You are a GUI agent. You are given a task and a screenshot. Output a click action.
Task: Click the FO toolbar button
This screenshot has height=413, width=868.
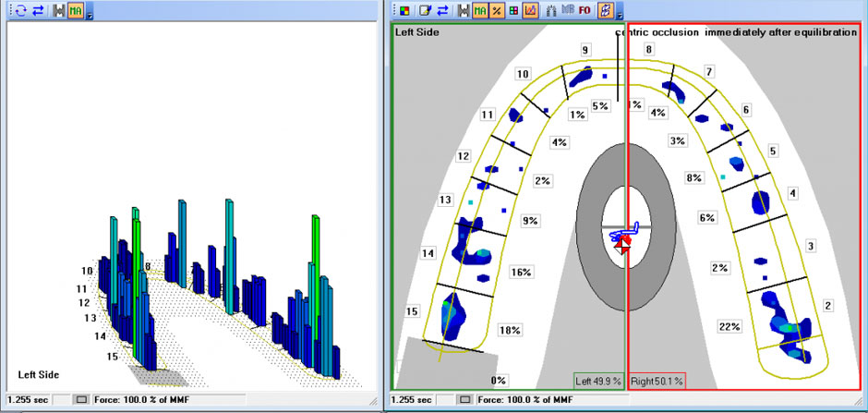tap(585, 10)
